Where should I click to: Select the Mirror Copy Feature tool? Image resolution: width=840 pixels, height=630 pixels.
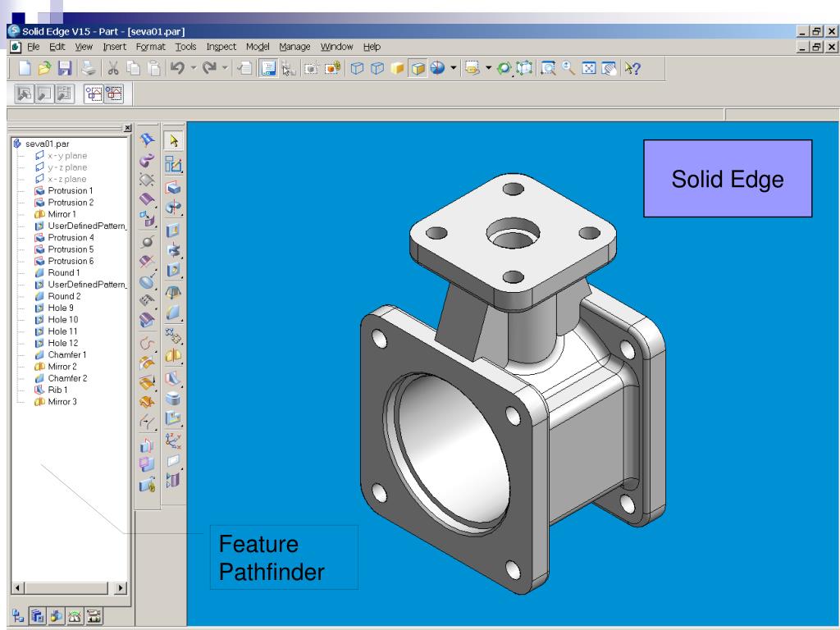coord(173,356)
